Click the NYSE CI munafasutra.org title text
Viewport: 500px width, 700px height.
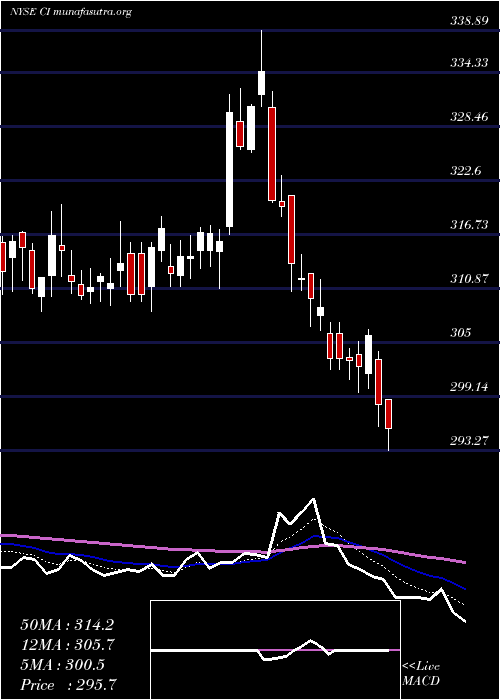tap(71, 12)
